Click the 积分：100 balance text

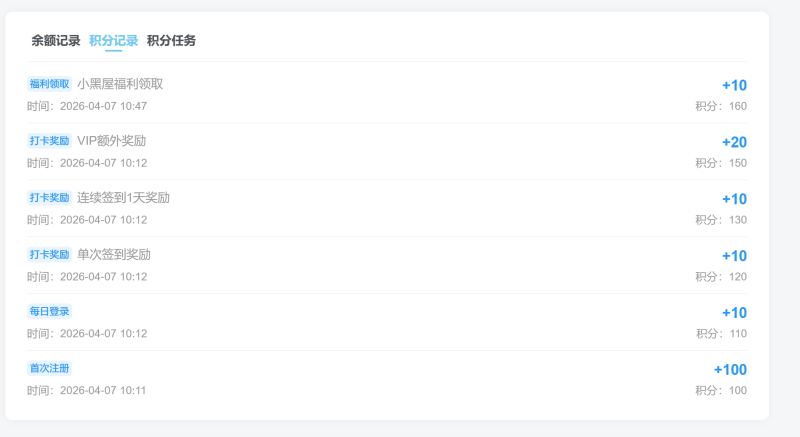(721, 391)
